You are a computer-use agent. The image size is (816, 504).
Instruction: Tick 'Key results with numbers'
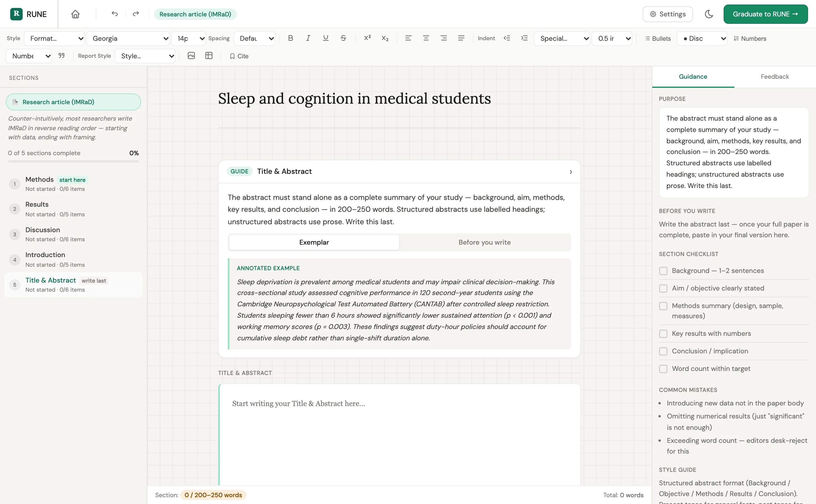pyautogui.click(x=663, y=334)
